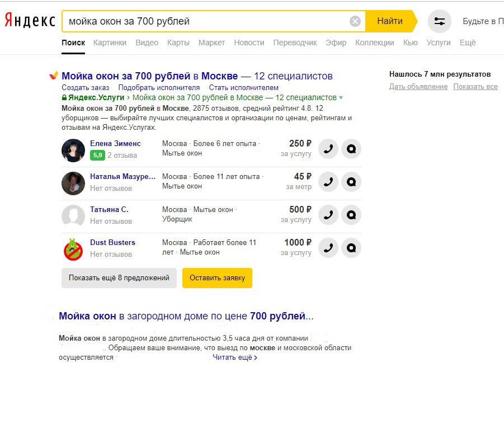Viewport: 504px width, 433px height.
Task: Switch to the Новости tab
Action: pyautogui.click(x=249, y=43)
